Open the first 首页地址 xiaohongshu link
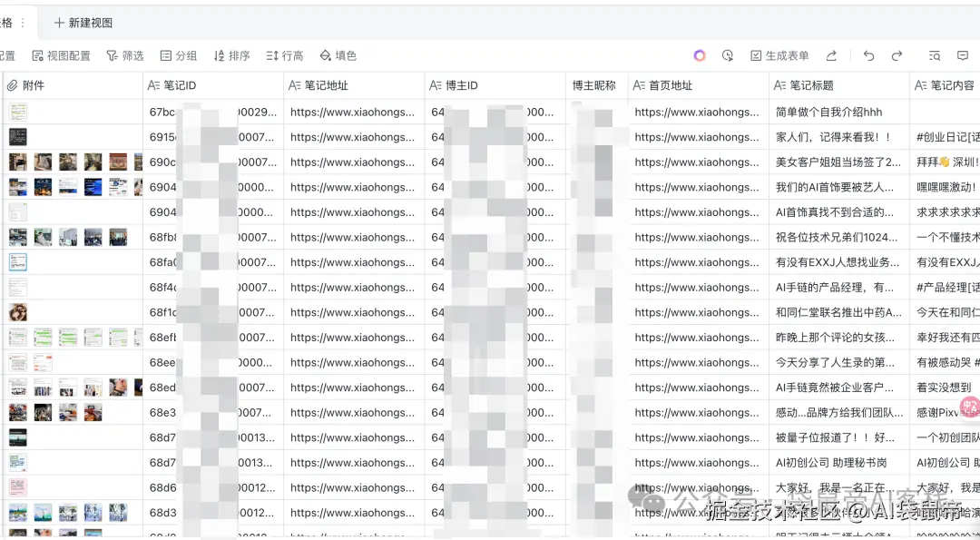The image size is (980, 540). click(x=697, y=113)
